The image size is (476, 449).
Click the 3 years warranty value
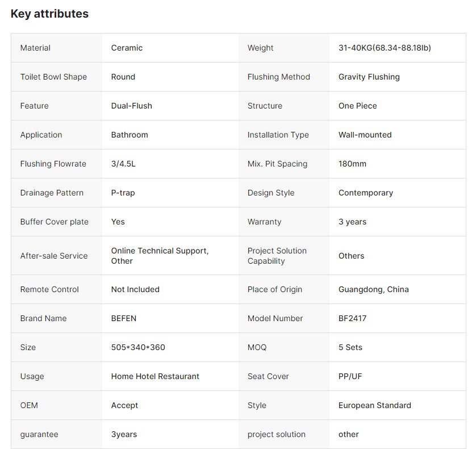[352, 222]
